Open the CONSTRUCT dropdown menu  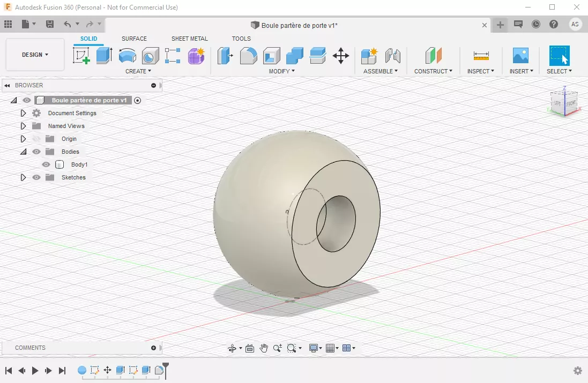433,71
